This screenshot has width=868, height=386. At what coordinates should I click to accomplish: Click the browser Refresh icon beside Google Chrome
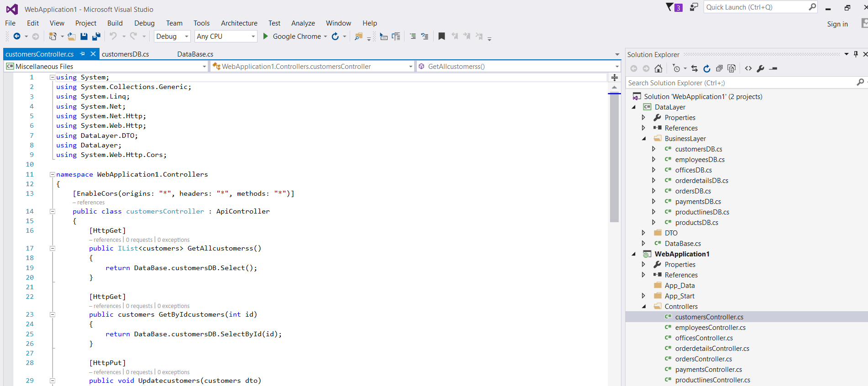pos(335,37)
